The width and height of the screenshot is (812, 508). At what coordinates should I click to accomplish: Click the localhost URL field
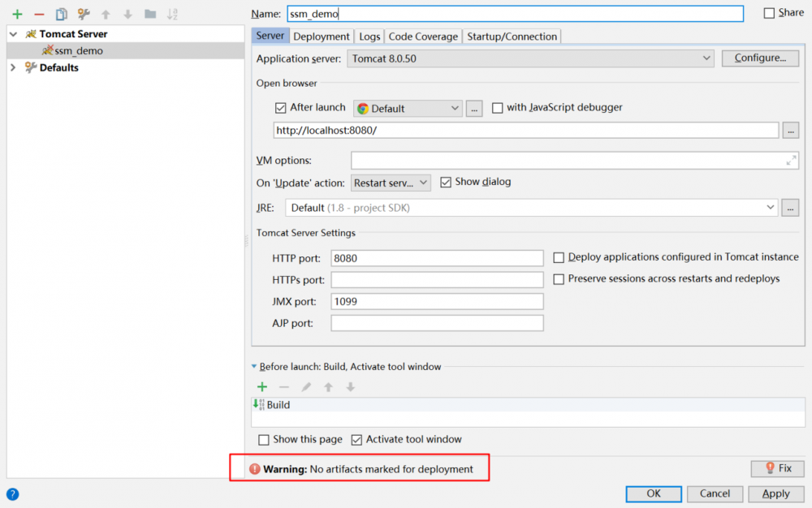[x=525, y=131]
